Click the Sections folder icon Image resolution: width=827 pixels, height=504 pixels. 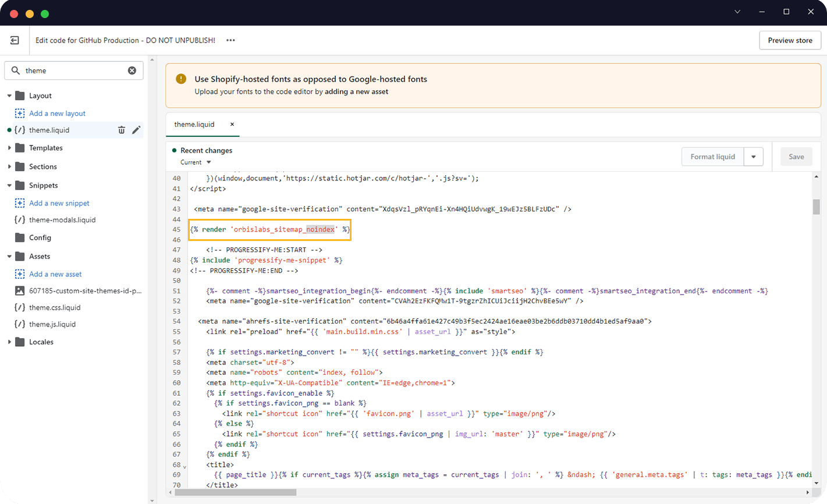coord(20,166)
